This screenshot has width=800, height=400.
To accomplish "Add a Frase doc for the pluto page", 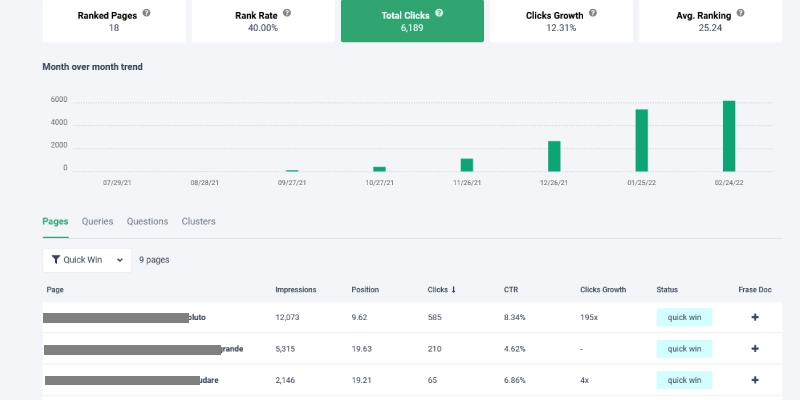I will pos(755,317).
